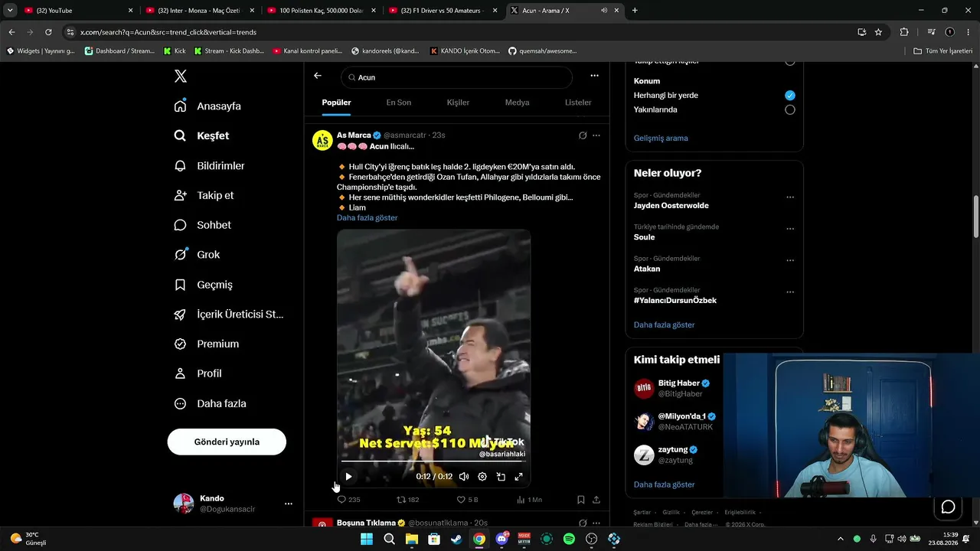Ask Grok about the As Marca post

tap(583, 135)
